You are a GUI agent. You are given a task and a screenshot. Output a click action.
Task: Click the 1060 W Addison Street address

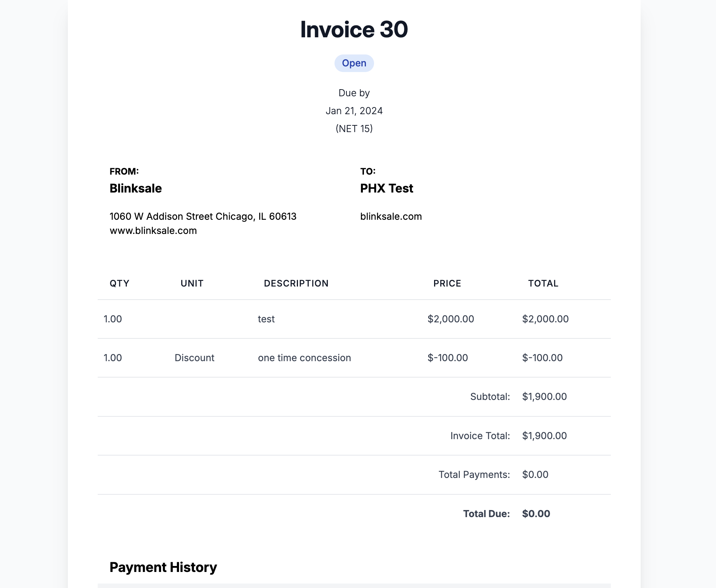[x=203, y=216]
